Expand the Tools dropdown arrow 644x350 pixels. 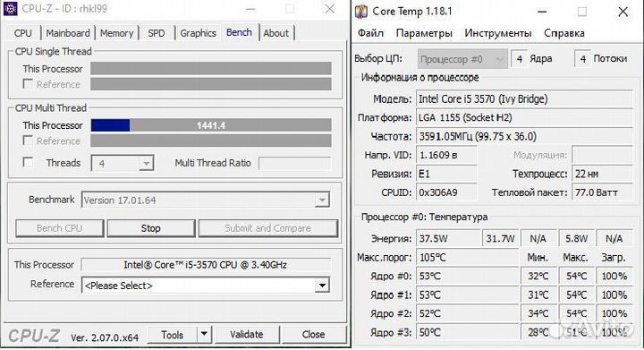[204, 335]
